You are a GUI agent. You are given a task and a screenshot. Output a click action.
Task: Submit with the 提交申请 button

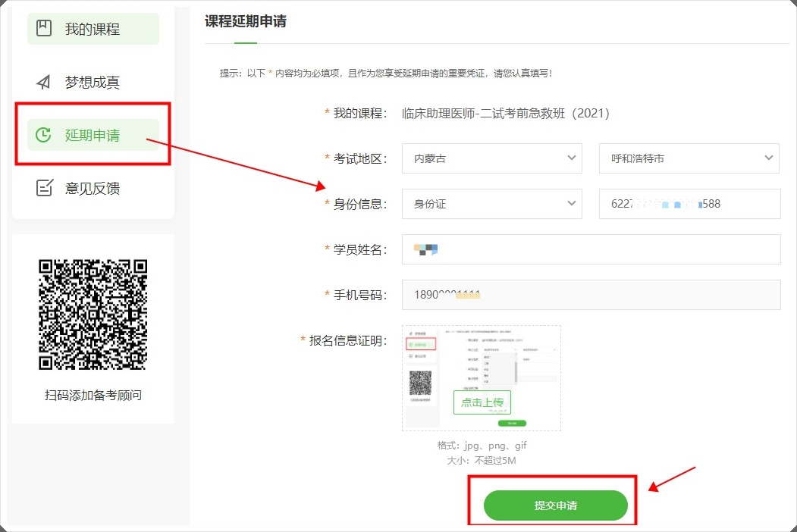[x=555, y=505]
